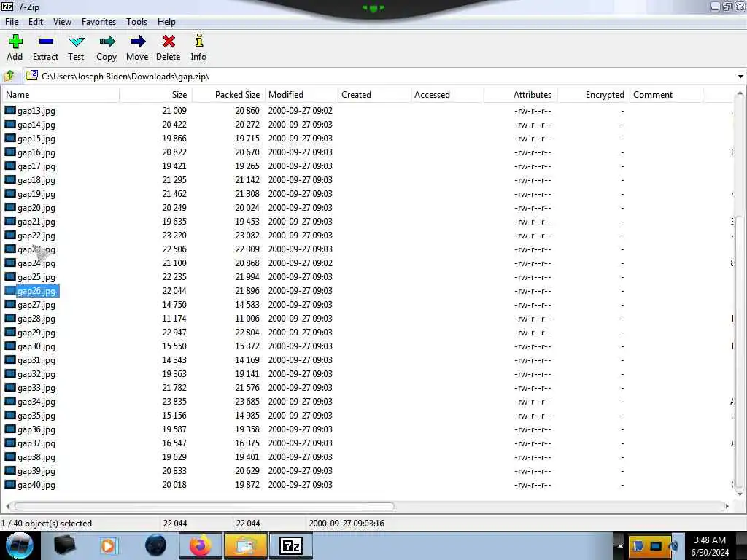
Task: Click the highlighted gap26.jpg entry
Action: click(x=37, y=291)
